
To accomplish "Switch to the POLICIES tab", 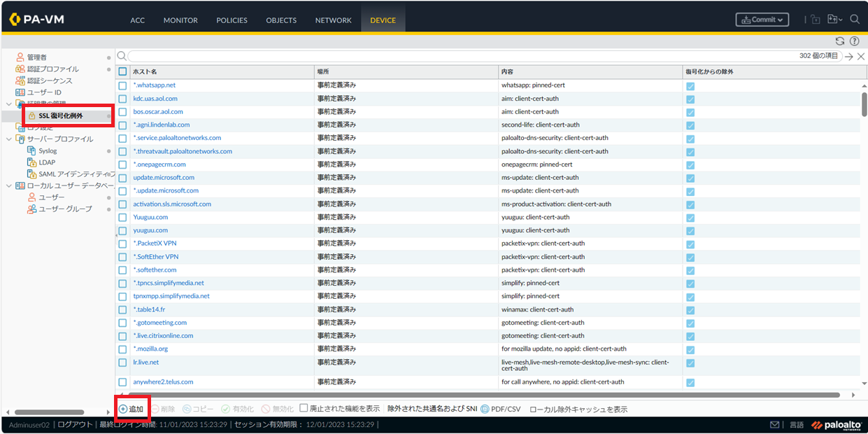I will [x=232, y=20].
